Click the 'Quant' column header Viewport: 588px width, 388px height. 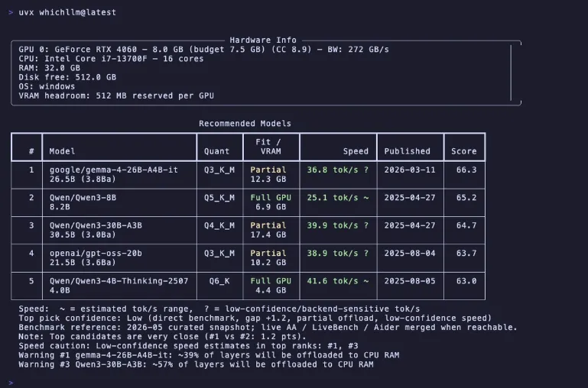pyautogui.click(x=216, y=151)
